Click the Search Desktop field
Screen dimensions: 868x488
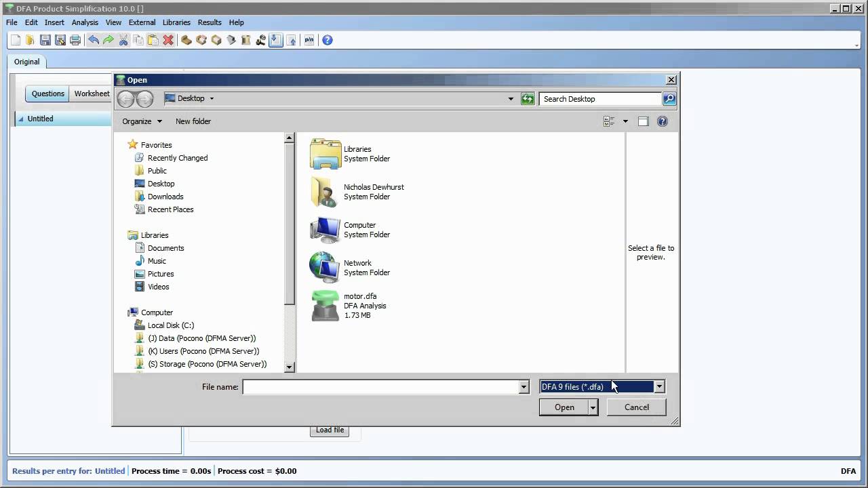tap(600, 99)
